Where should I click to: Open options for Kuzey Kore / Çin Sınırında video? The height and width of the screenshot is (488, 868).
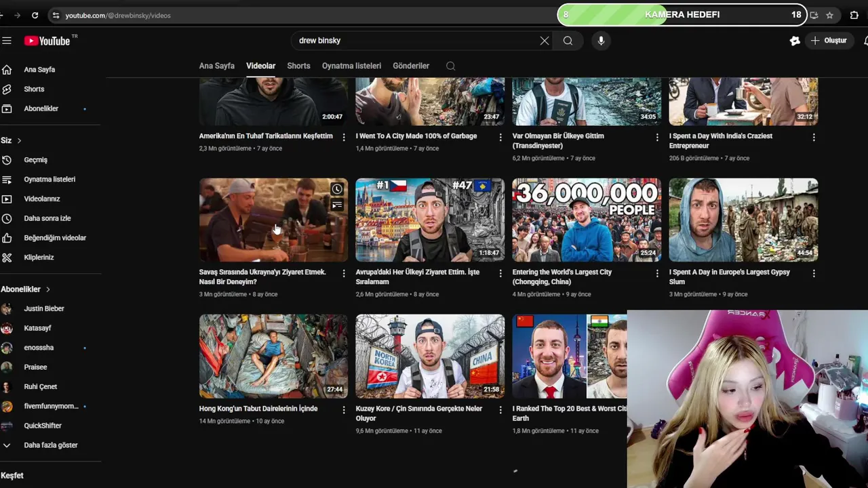[x=500, y=410]
